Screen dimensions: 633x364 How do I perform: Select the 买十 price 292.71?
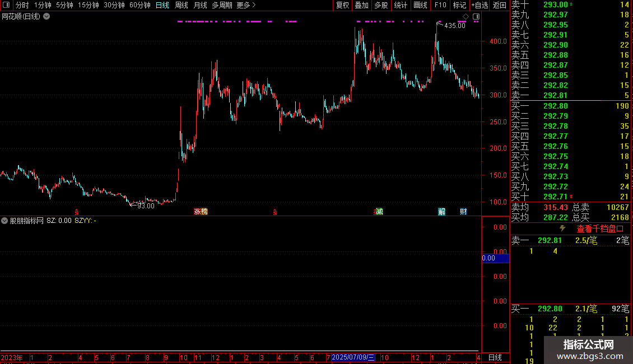click(x=556, y=197)
